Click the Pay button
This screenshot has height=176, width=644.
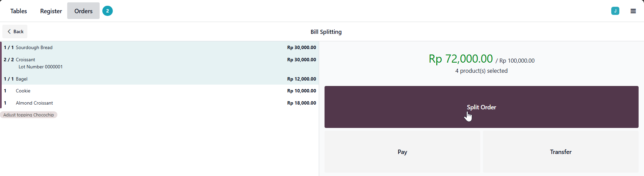pos(402,152)
